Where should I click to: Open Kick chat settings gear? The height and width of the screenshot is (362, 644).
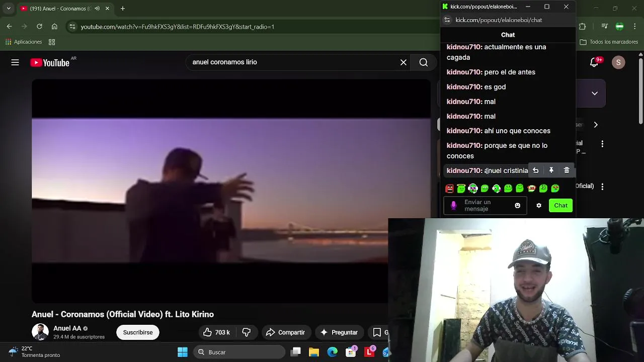click(x=539, y=206)
